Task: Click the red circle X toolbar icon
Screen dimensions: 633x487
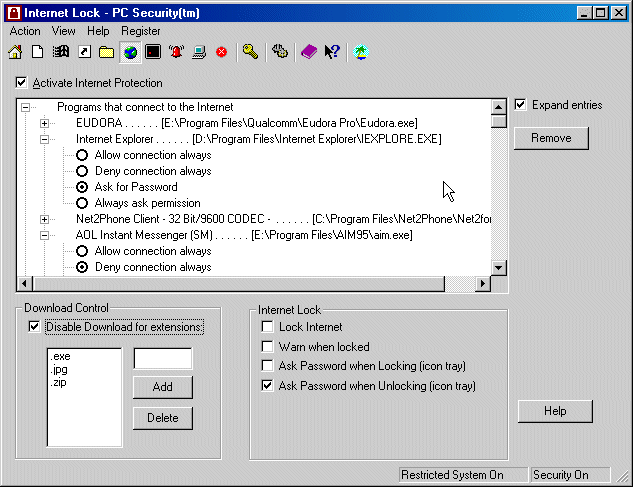Action: 221,52
